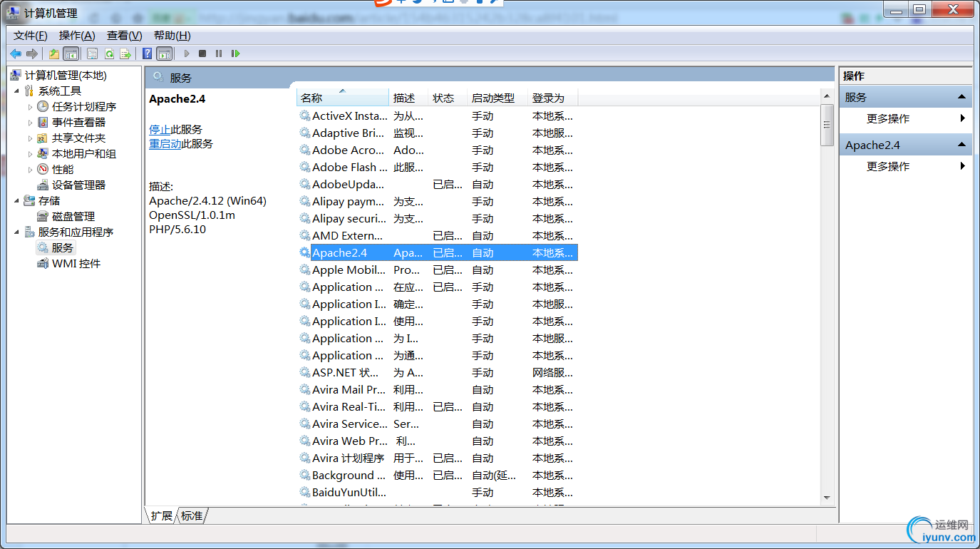Open the 帮助(H) menu

(x=172, y=36)
